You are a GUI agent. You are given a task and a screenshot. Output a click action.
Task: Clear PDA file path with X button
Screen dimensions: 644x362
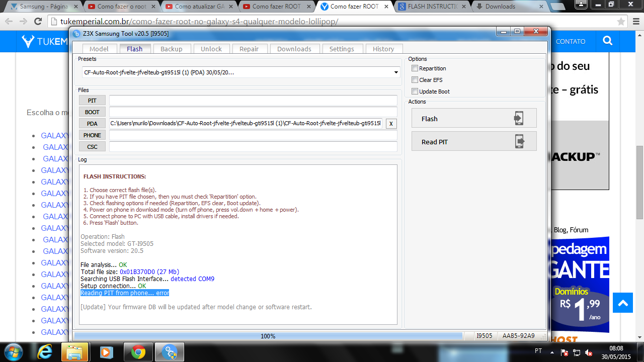pyautogui.click(x=391, y=124)
